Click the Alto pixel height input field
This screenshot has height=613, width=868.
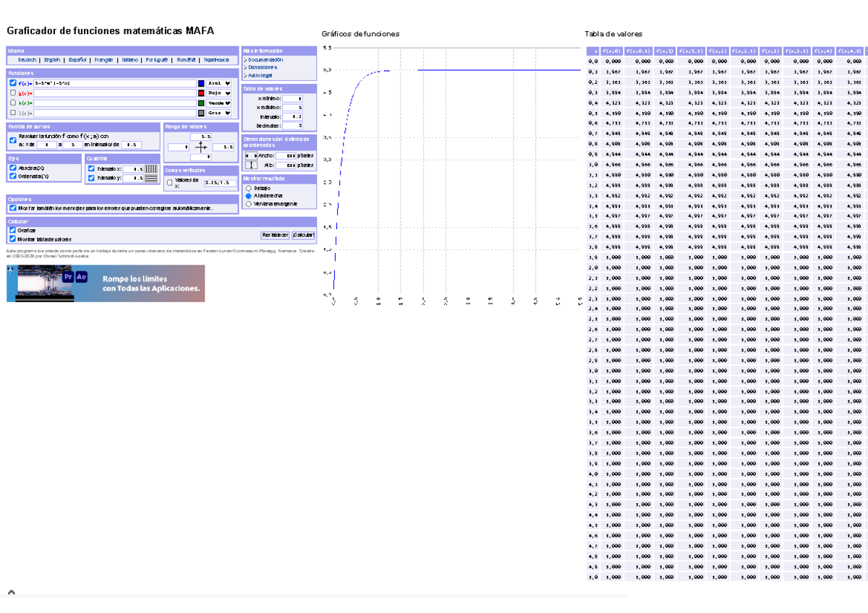click(286, 166)
